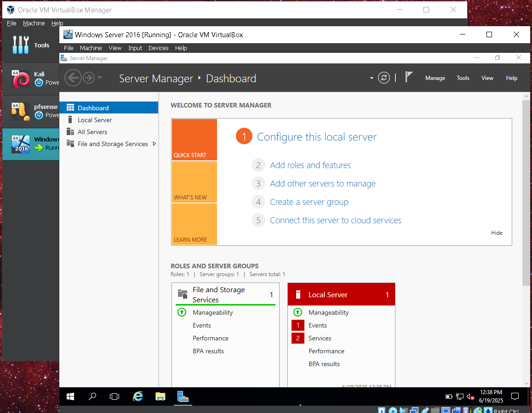Open the notifications flag icon
The height and width of the screenshot is (413, 532).
(409, 77)
